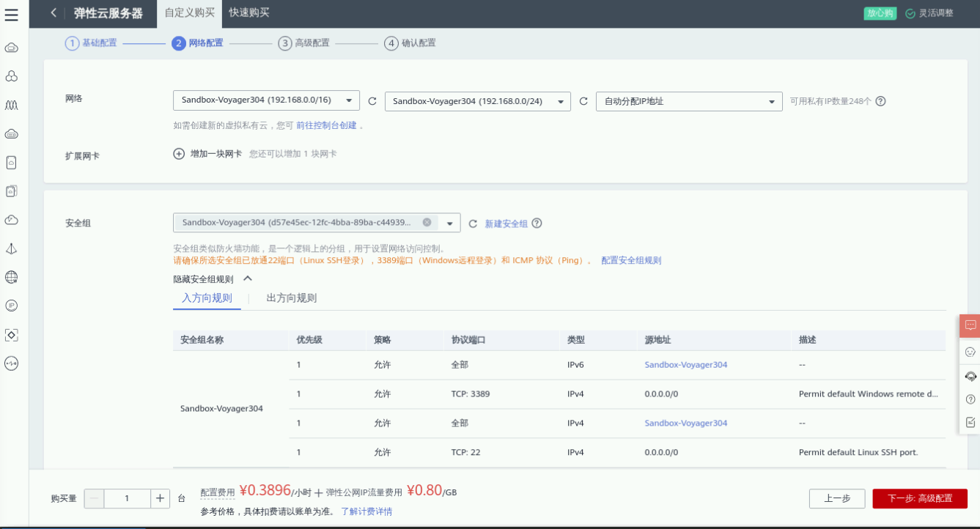Click the 协议端口 column header
Screen dimensions: 980x529
tap(469, 341)
